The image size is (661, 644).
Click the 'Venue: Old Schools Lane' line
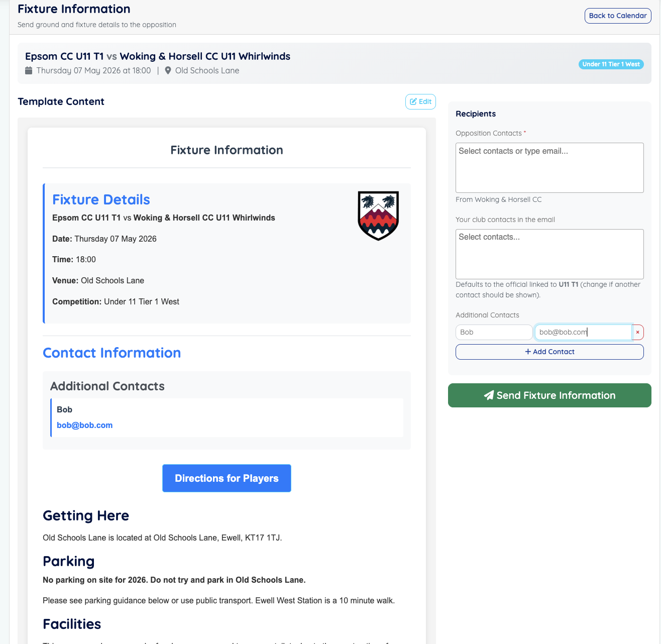coord(98,280)
